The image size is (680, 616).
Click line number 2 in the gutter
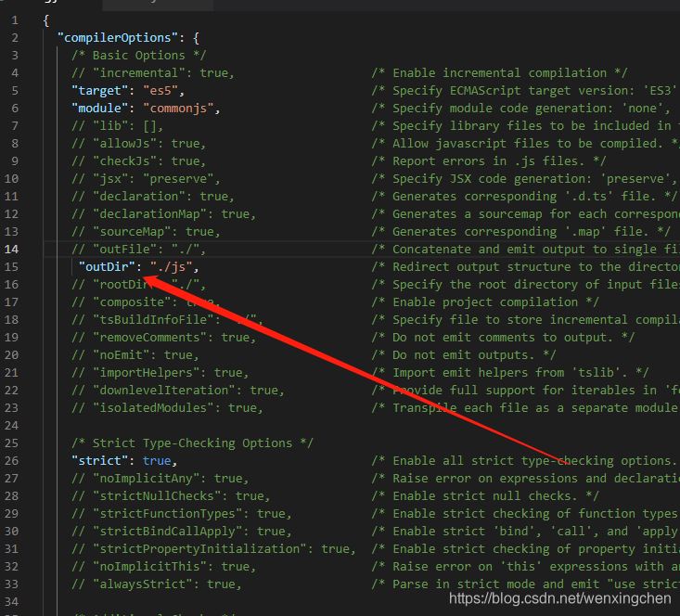coord(14,38)
